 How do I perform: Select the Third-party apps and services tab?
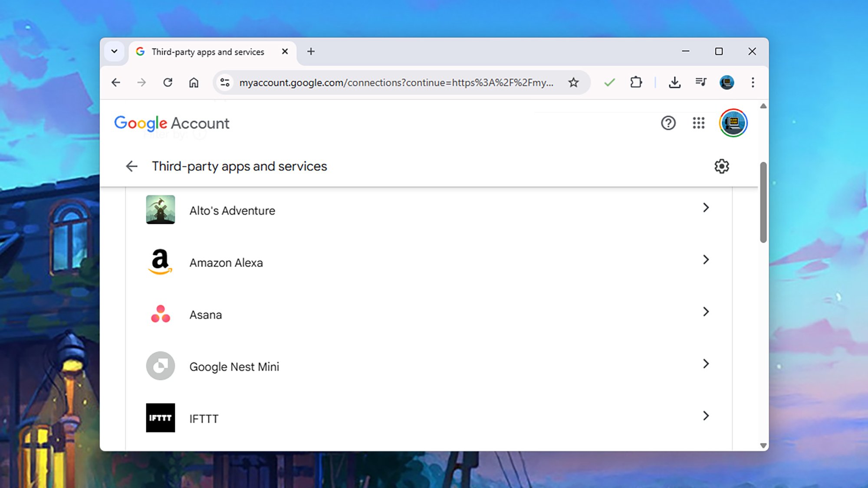click(x=208, y=51)
